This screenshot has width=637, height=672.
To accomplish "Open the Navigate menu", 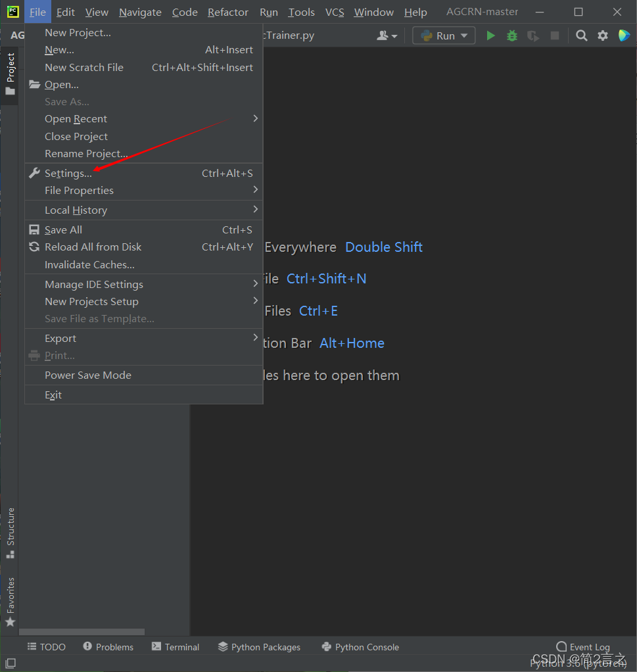I will [140, 12].
